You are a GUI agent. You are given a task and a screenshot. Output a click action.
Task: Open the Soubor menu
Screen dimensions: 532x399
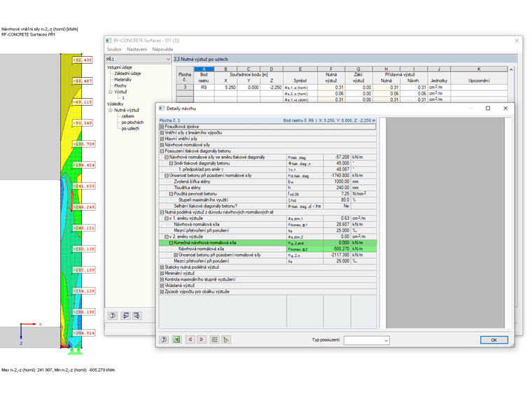114,49
